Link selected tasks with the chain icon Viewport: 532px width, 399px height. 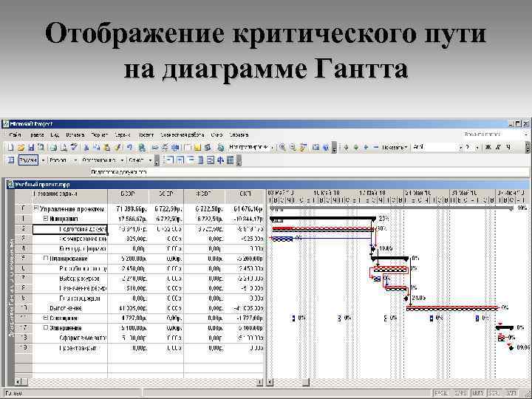[155, 147]
